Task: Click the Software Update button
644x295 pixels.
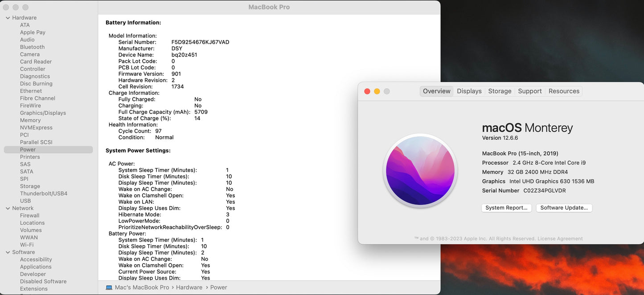Action: point(564,208)
